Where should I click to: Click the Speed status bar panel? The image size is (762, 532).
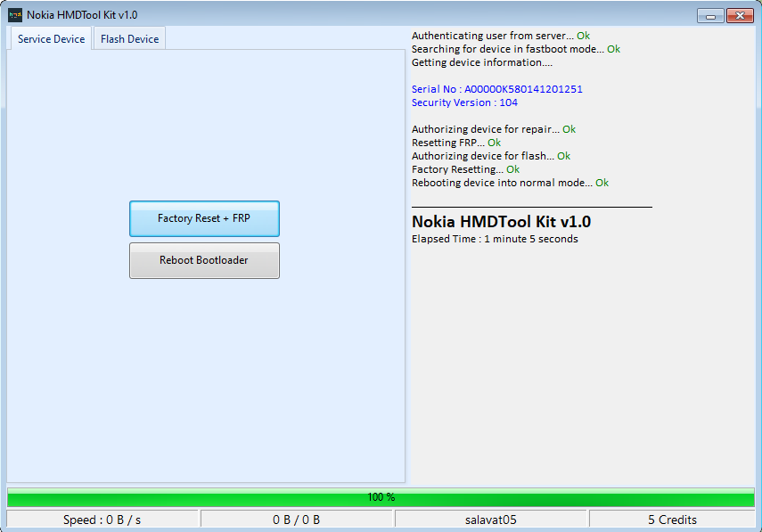pos(102,520)
